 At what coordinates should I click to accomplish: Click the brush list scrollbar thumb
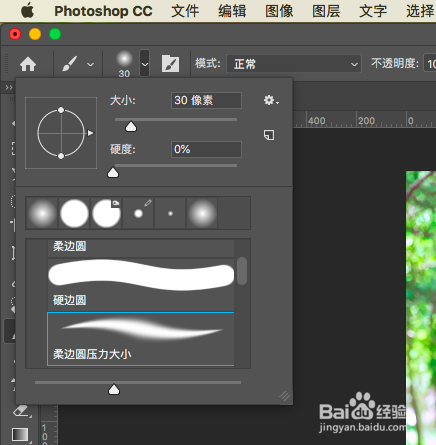[242, 271]
